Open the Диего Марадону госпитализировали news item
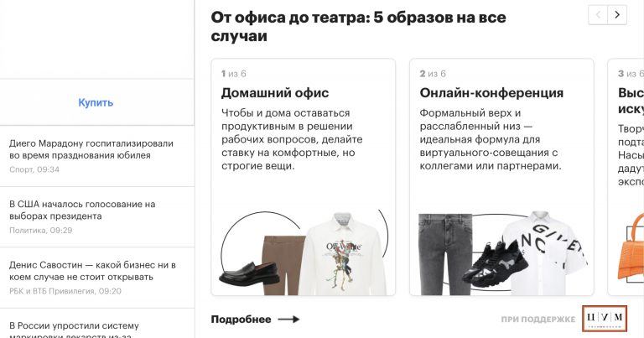 91,149
